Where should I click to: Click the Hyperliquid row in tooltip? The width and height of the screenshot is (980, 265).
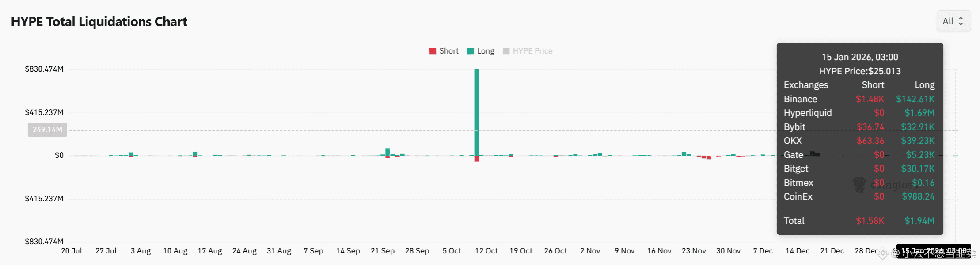point(859,113)
